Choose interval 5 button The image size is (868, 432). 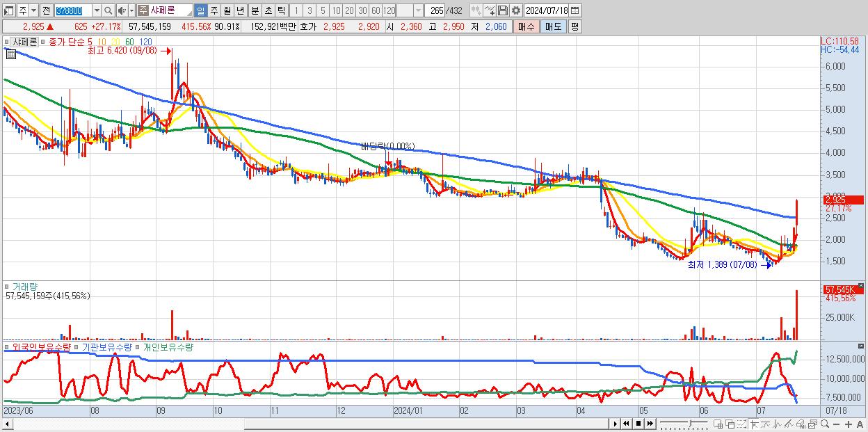[x=323, y=10]
